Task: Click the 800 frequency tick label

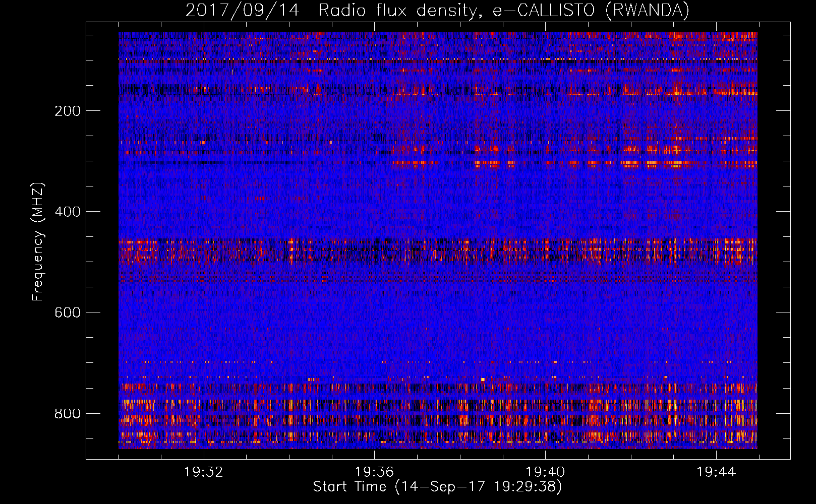Action: (x=67, y=413)
